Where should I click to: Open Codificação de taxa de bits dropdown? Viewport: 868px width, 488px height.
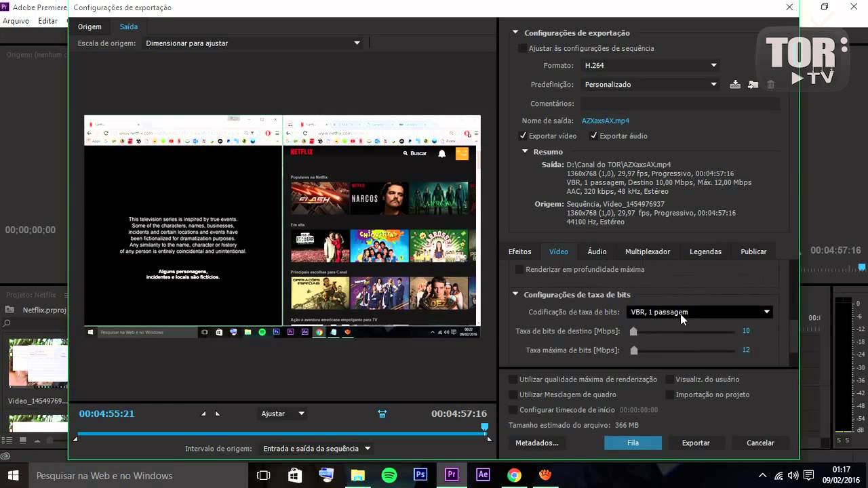[699, 312]
